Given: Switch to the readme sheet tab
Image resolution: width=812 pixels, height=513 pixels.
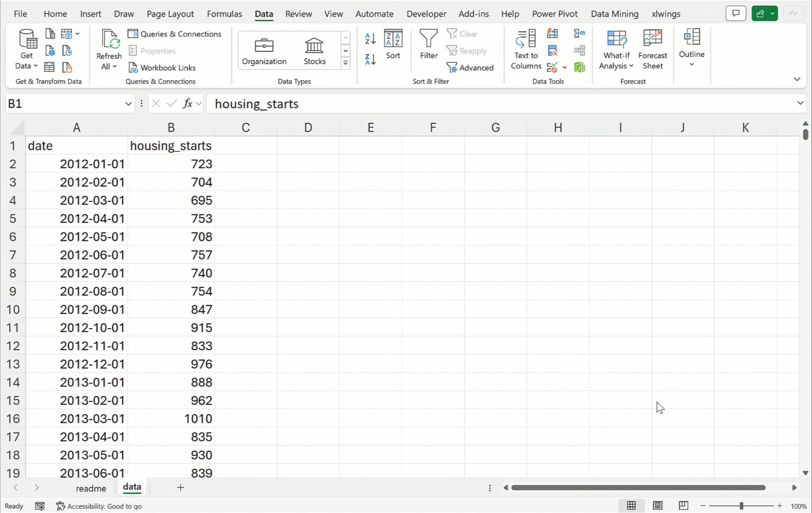Looking at the screenshot, I should 91,488.
